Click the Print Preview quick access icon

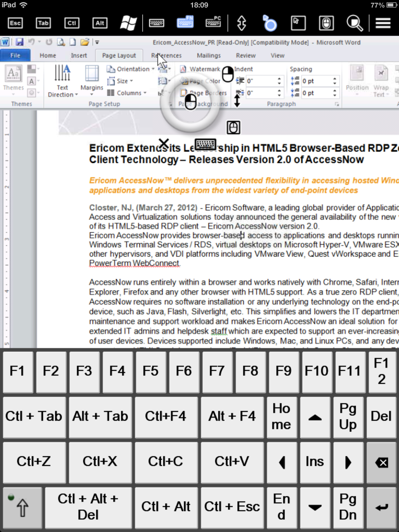pos(61,42)
